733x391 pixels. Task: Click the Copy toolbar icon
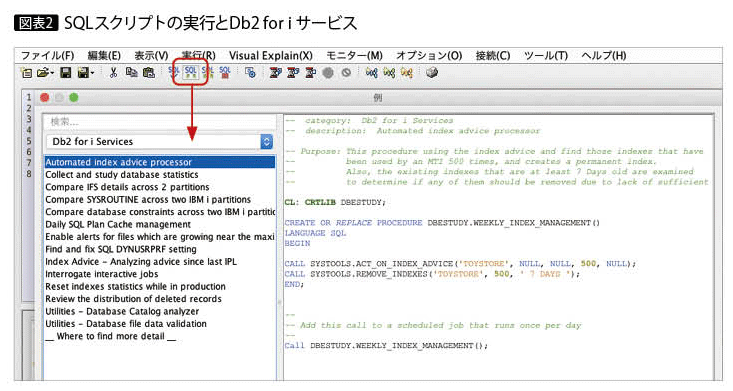(131, 73)
